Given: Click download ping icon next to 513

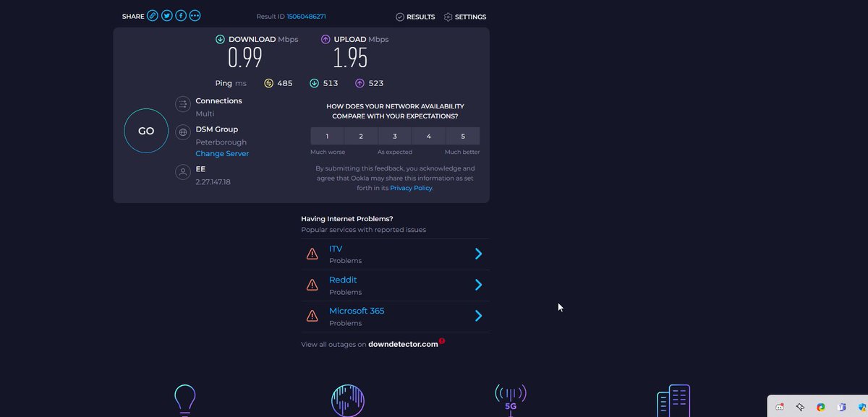Looking at the screenshot, I should click(314, 83).
